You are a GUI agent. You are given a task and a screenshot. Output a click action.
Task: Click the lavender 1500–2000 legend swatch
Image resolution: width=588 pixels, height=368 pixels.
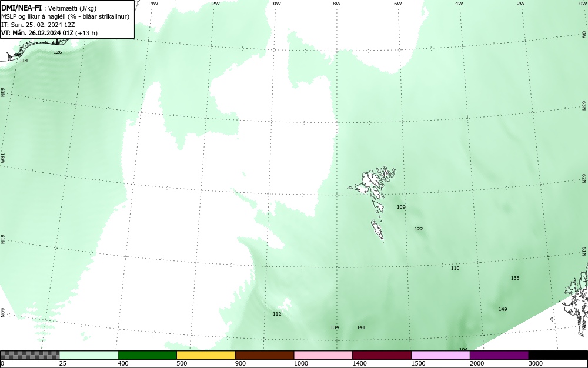(440, 355)
